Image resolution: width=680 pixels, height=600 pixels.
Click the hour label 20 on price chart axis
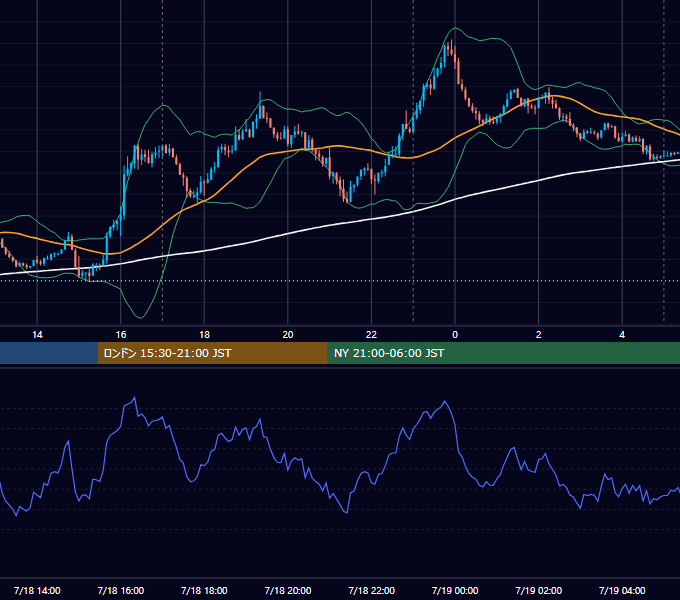288,335
